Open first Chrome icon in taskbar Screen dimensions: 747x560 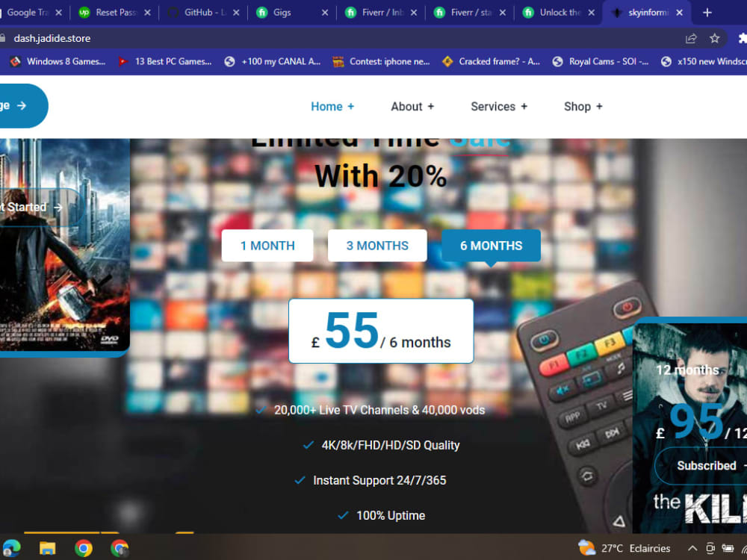pos(84,549)
